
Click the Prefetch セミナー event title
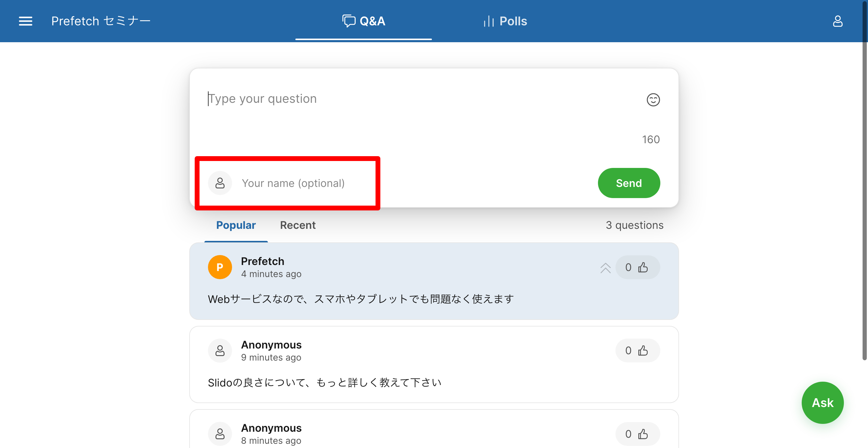[100, 21]
